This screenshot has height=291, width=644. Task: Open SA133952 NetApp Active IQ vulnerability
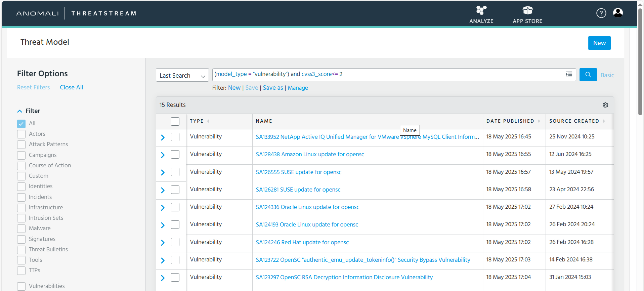pyautogui.click(x=368, y=137)
